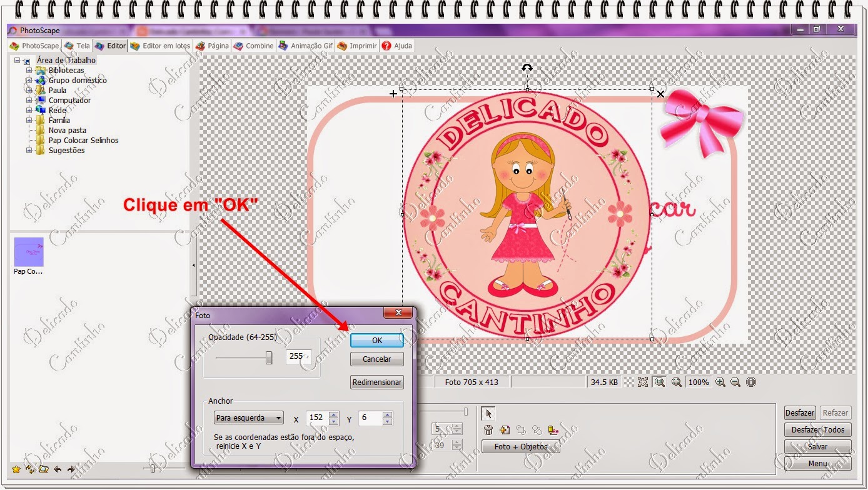Click the Redimensionar button
The width and height of the screenshot is (868, 490).
click(377, 382)
